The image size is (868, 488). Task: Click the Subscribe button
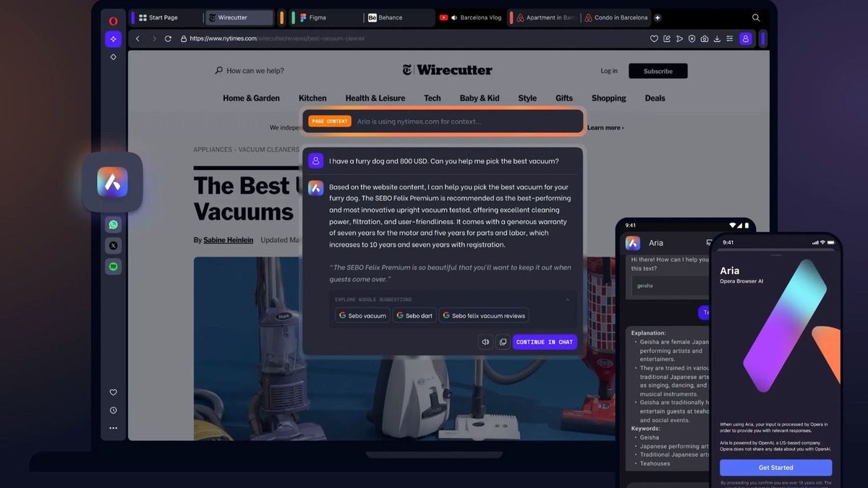click(x=658, y=71)
